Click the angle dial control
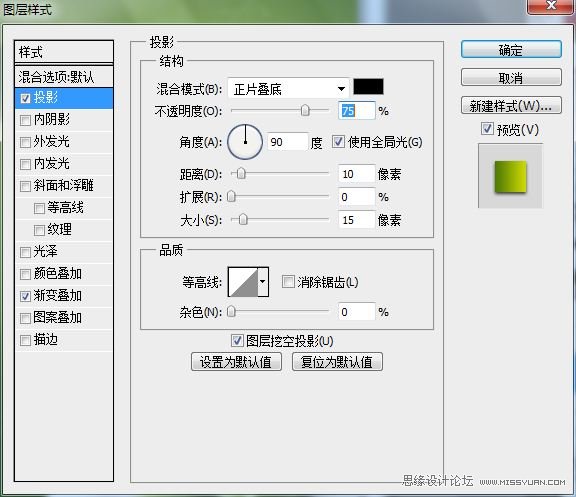This screenshot has width=576, height=497. click(x=245, y=142)
